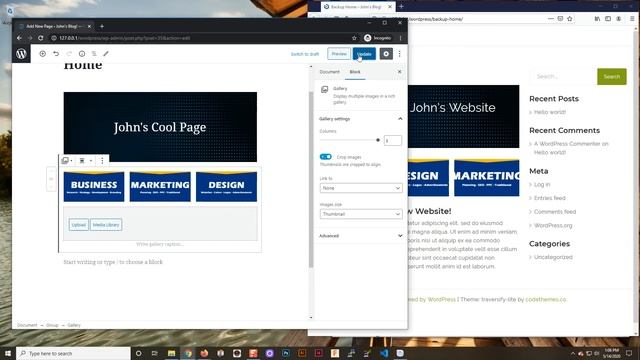This screenshot has width=640, height=360.
Task: Open the Hello world! recent post link
Action: click(x=550, y=112)
